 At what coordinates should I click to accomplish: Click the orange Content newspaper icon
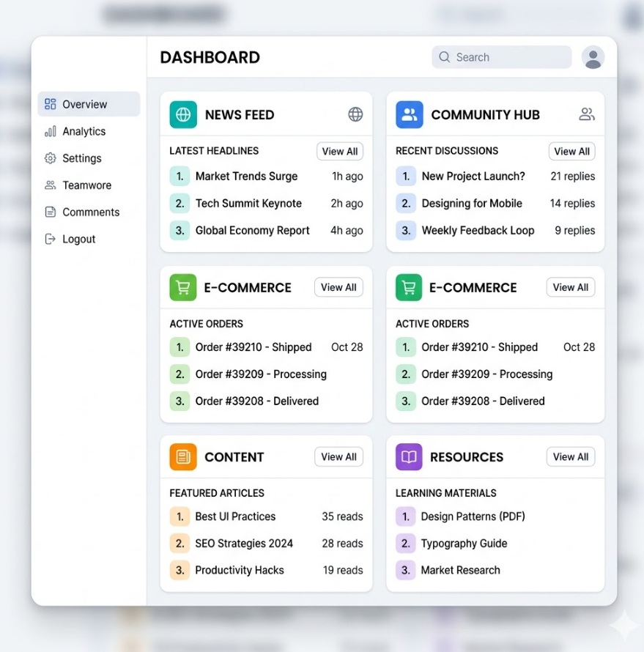(183, 457)
